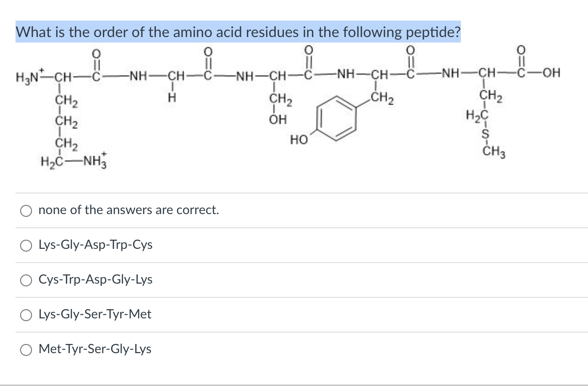Select the 'Met-Tyr-Ser-Gly-Lys' answer option
The height and width of the screenshot is (387, 588).
point(26,349)
